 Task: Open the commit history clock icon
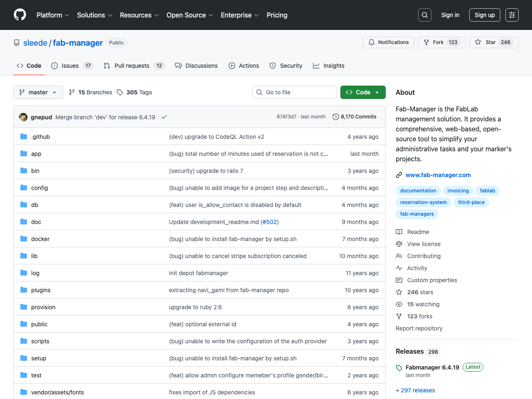coord(336,117)
